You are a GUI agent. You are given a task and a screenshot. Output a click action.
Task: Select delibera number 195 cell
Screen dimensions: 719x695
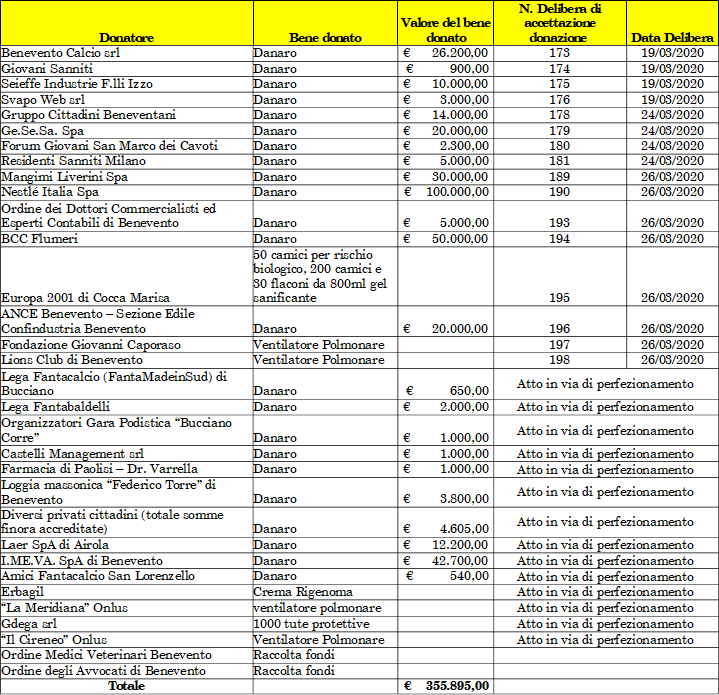(559, 298)
